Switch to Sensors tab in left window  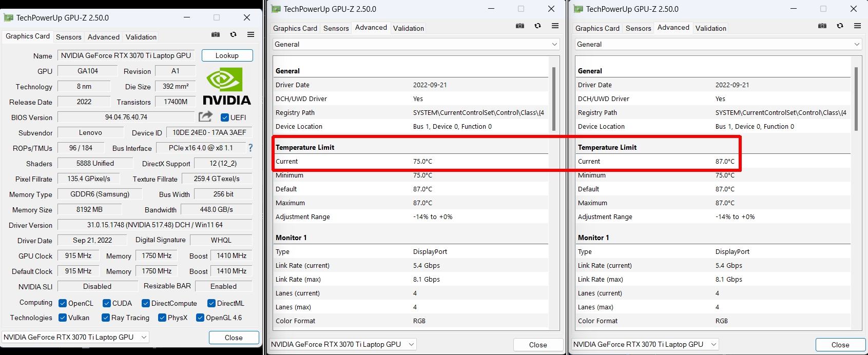pyautogui.click(x=69, y=37)
